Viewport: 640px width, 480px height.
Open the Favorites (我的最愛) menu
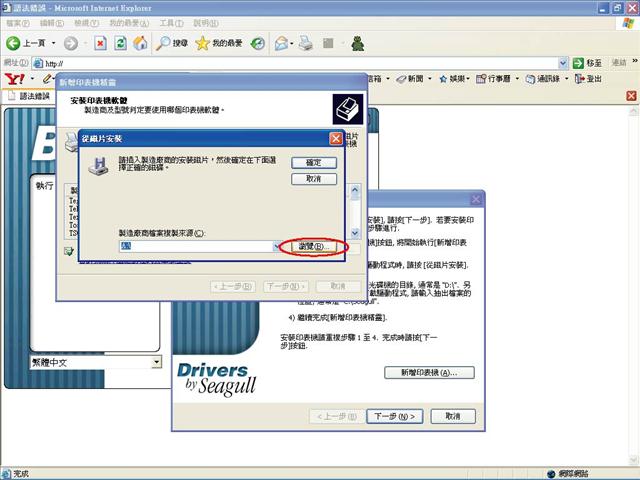tap(129, 23)
